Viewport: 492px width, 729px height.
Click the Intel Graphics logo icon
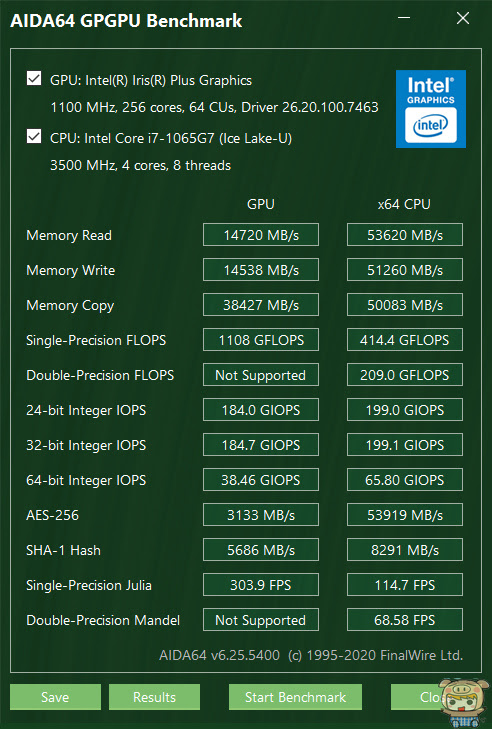pyautogui.click(x=431, y=109)
